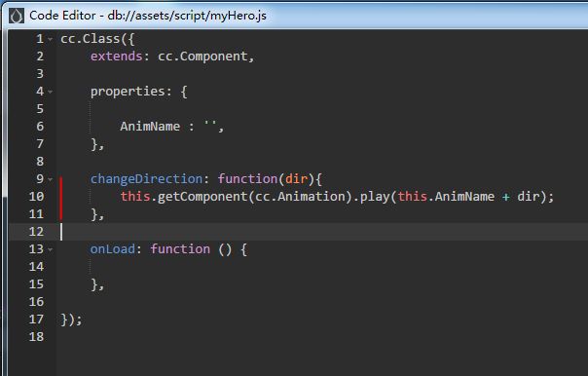Collapse the cc.Class fold arrow on line 1
The width and height of the screenshot is (588, 376).
[x=51, y=39]
